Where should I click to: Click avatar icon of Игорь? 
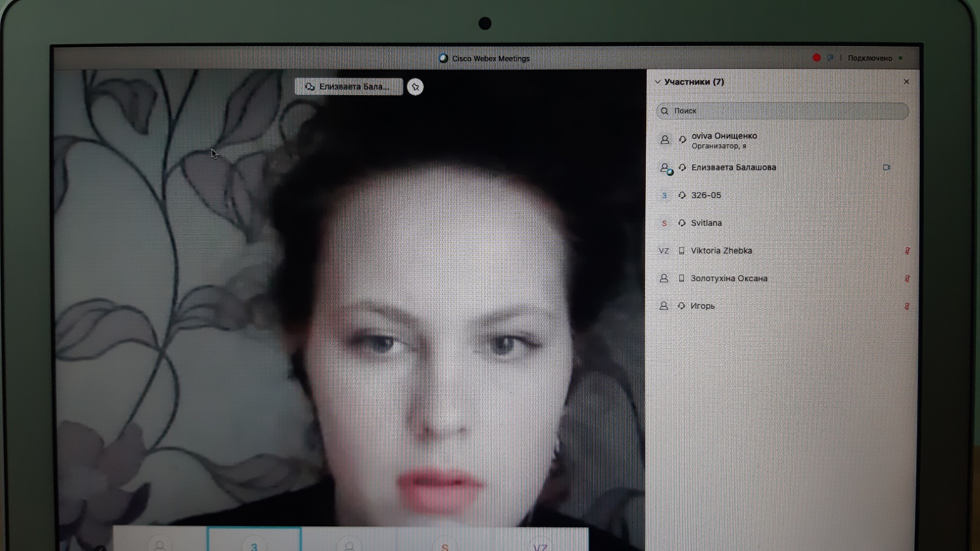663,306
